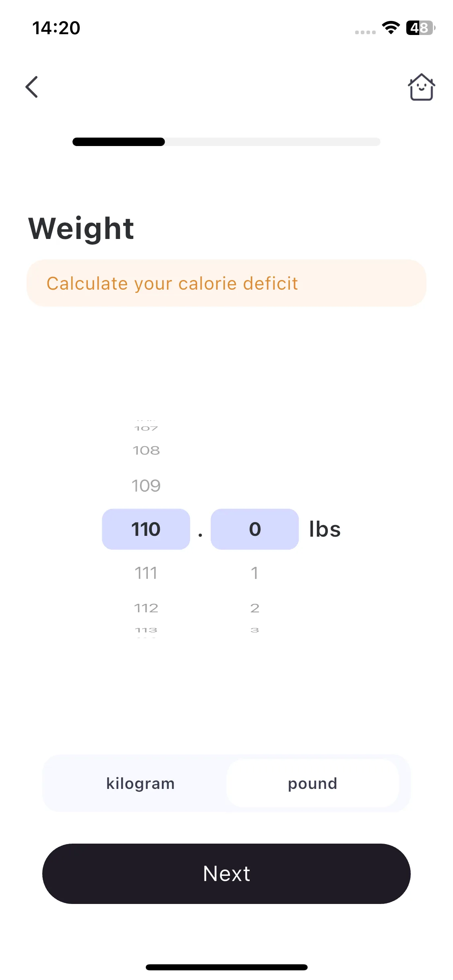Tap the lbs unit label
The image size is (453, 980).
pyautogui.click(x=325, y=529)
